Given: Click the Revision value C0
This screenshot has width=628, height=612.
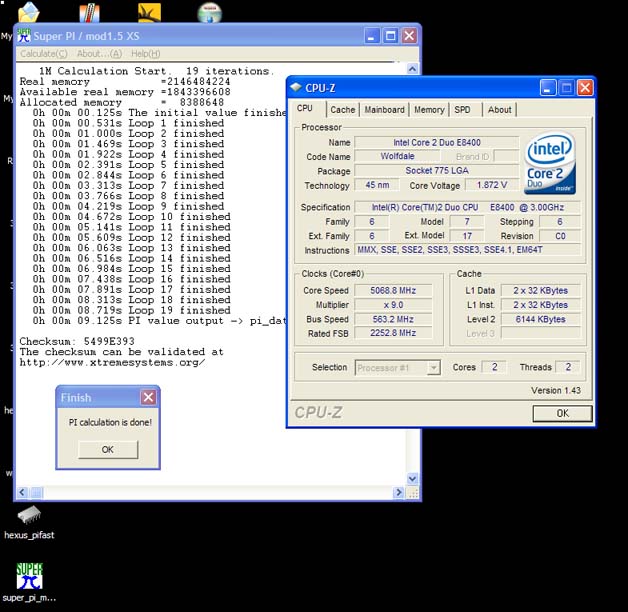Looking at the screenshot, I should click(x=560, y=236).
